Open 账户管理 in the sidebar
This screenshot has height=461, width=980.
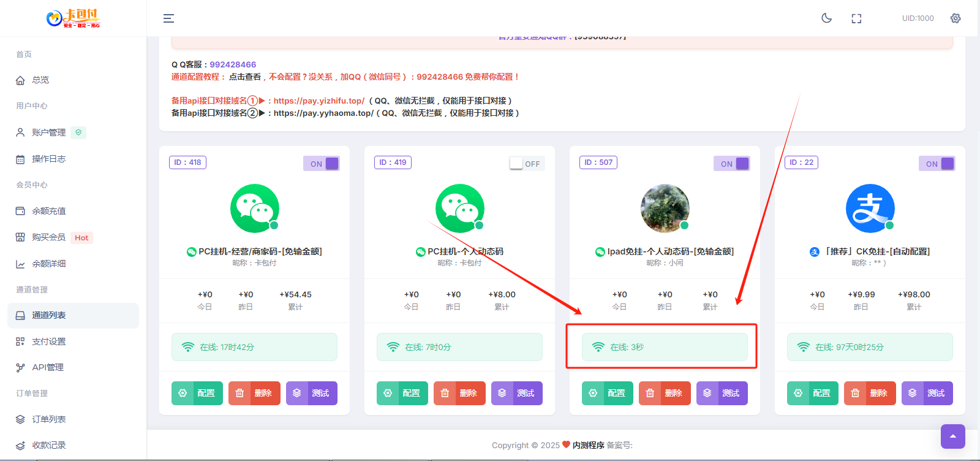(x=73, y=132)
